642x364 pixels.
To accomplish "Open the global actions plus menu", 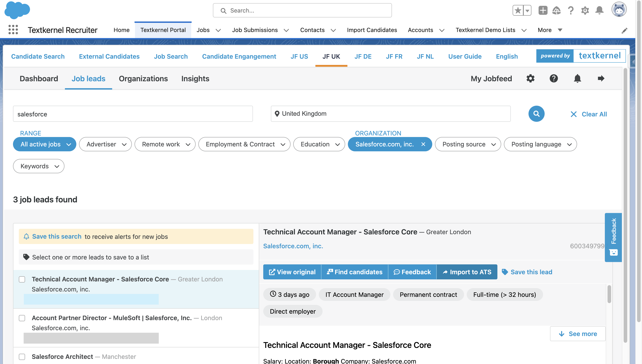I will (543, 11).
